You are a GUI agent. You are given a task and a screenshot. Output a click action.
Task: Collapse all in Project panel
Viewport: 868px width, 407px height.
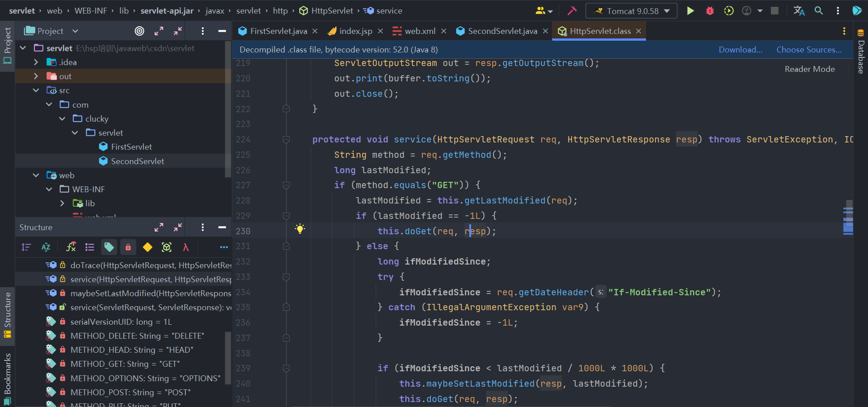coord(178,31)
